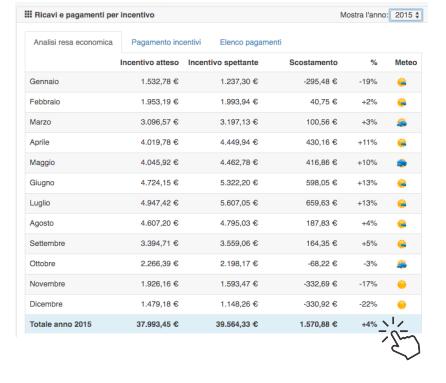Select the Marzo row label
The height and width of the screenshot is (383, 446).
point(40,122)
